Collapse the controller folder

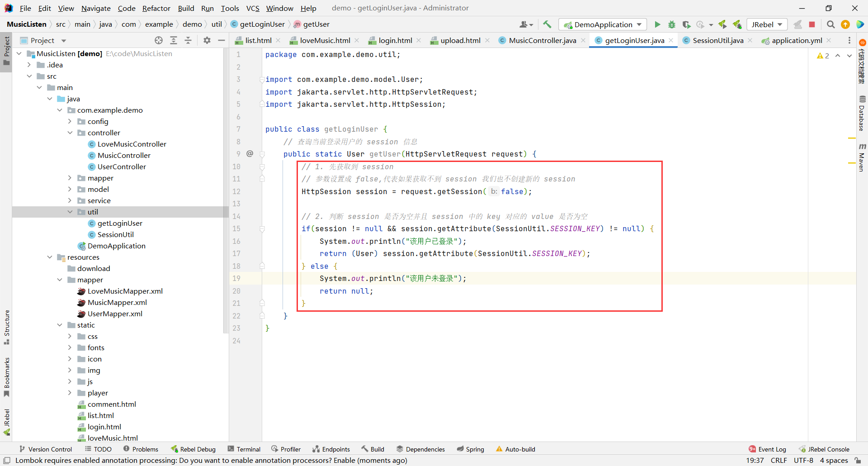pyautogui.click(x=70, y=133)
